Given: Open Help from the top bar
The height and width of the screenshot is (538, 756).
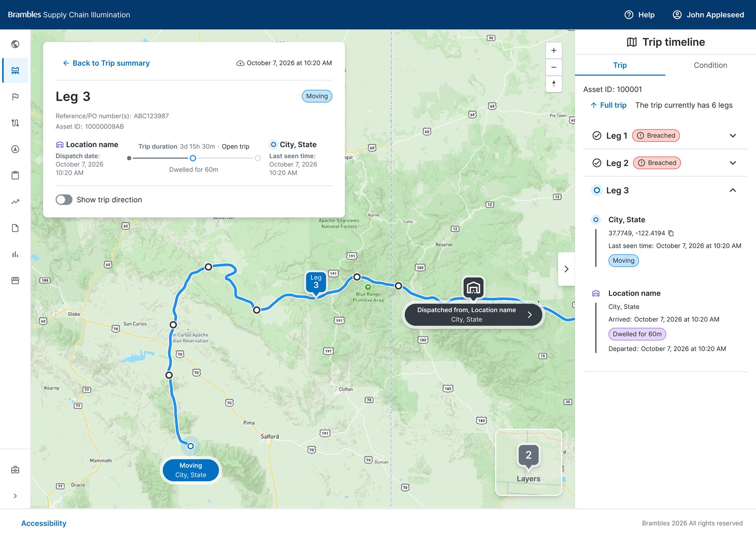Looking at the screenshot, I should [639, 15].
